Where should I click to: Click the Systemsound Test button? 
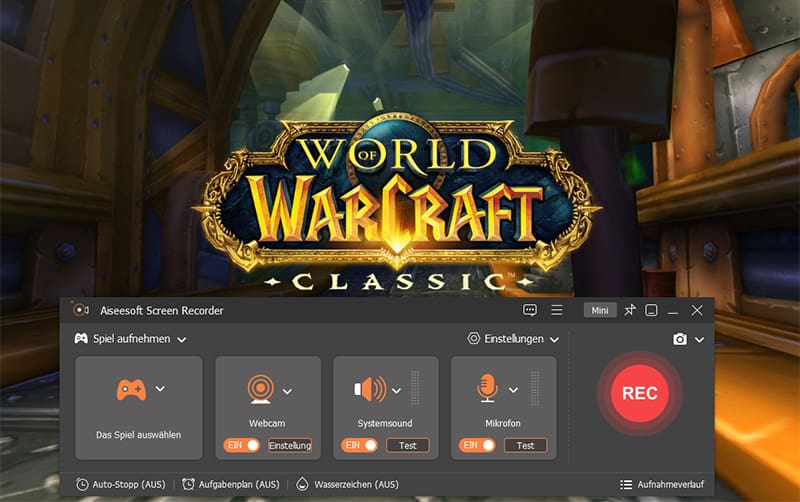408,445
